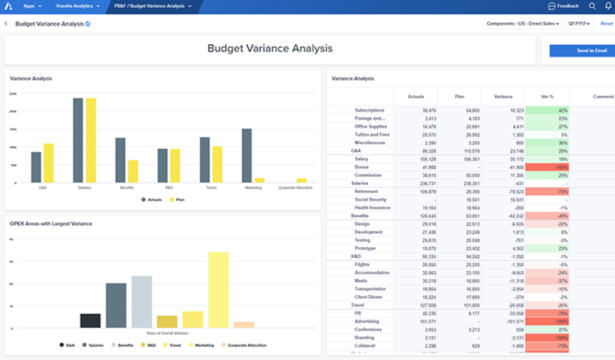
Task: Select the Var % column header
Action: pyautogui.click(x=547, y=96)
